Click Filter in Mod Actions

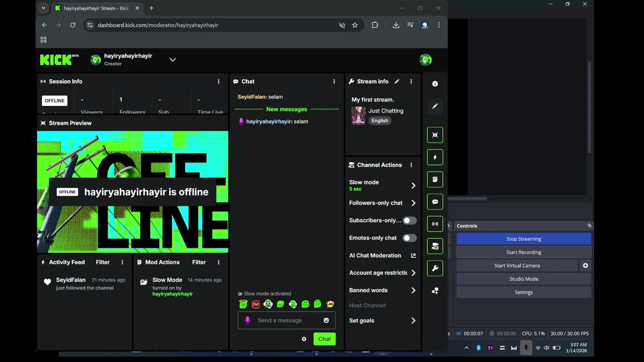[199, 262]
